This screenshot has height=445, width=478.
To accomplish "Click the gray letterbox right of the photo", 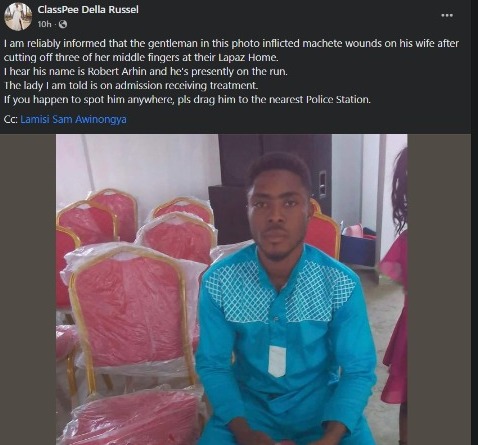I will [439, 289].
